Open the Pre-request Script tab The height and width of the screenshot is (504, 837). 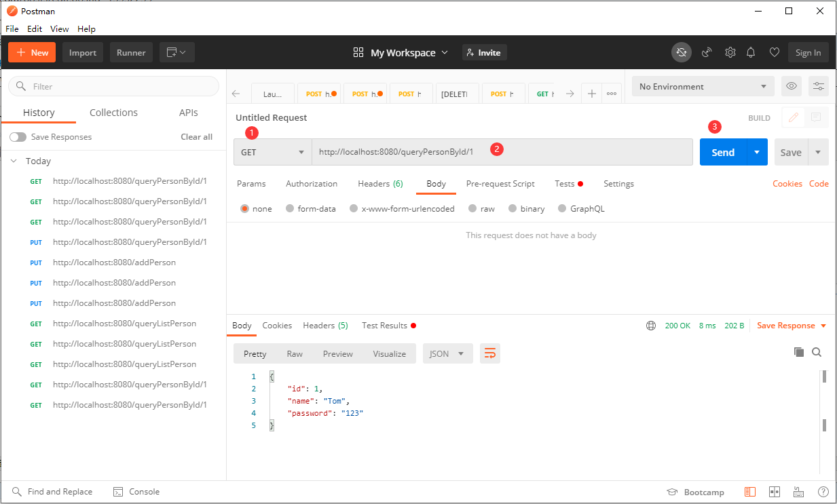tap(500, 184)
